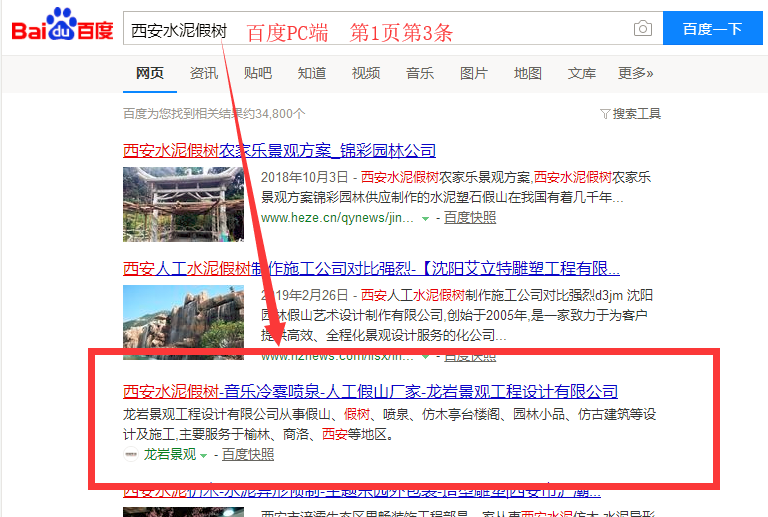Viewport: 768px width, 517px height.
Task: Open result 西安人工水泥假树制作施工公司对比强烈
Action: pos(371,269)
